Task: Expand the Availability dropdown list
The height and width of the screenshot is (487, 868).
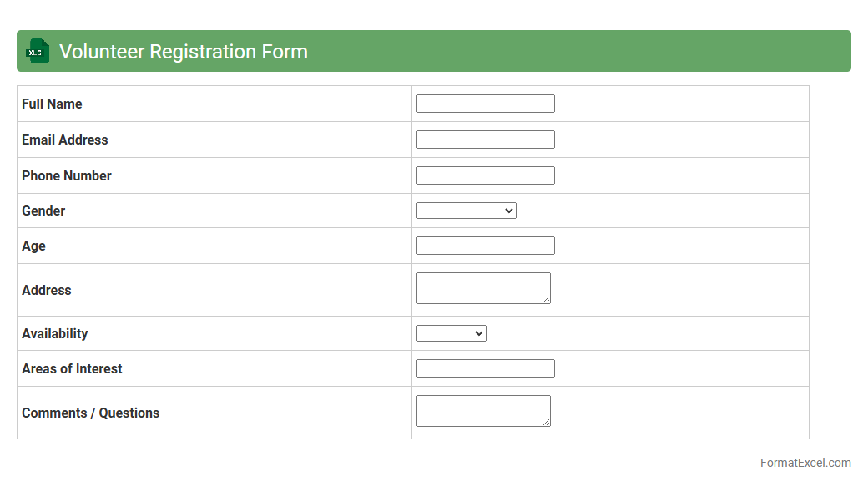Action: [x=451, y=333]
